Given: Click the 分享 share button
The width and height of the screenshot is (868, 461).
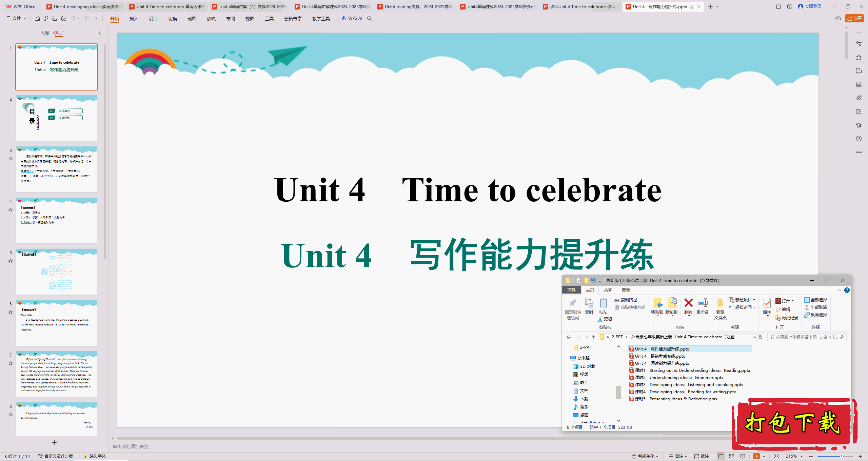Looking at the screenshot, I should 854,18.
